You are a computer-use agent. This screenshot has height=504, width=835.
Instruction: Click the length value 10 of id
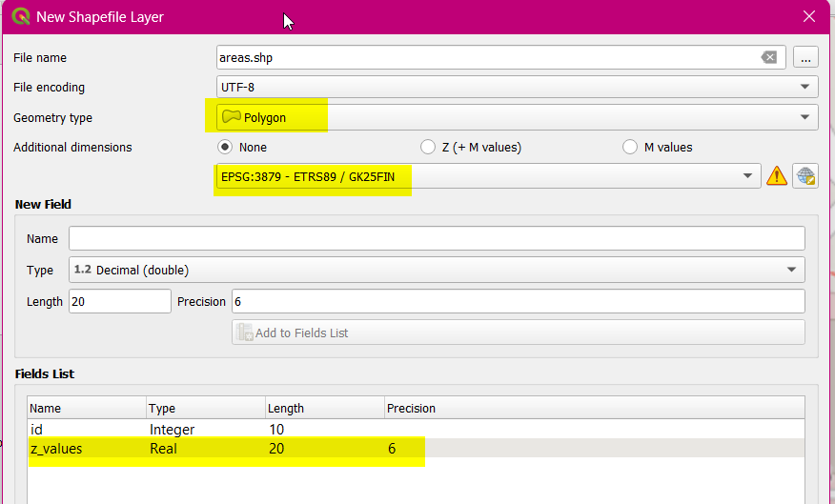click(276, 430)
